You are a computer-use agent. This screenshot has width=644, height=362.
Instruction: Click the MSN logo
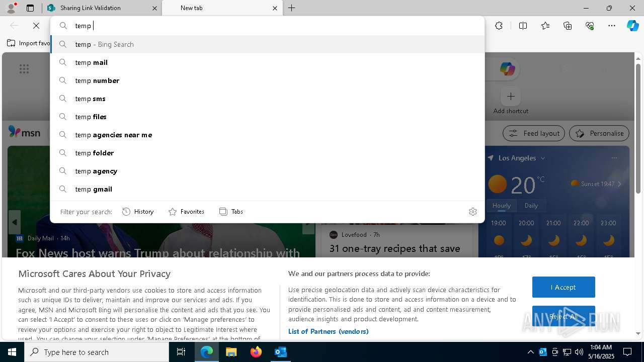tap(24, 132)
